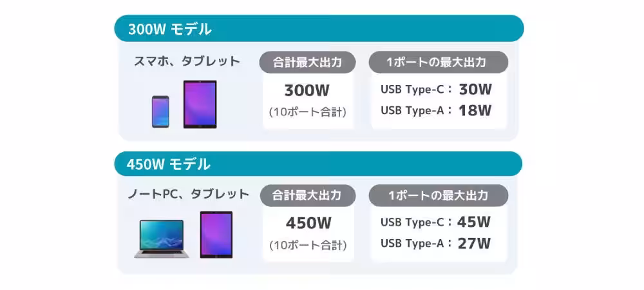Click the 450W total output value
This screenshot has height=290, width=644.
click(x=308, y=224)
